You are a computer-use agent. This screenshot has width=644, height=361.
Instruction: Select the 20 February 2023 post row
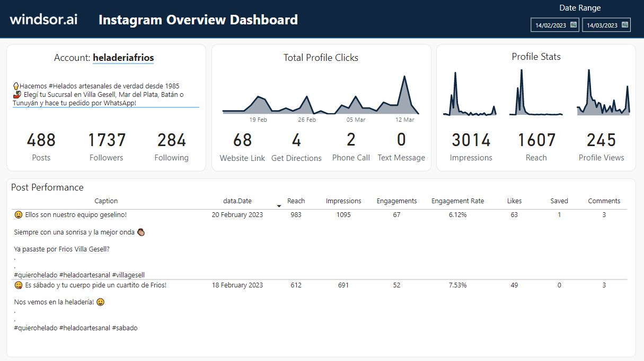(237, 214)
